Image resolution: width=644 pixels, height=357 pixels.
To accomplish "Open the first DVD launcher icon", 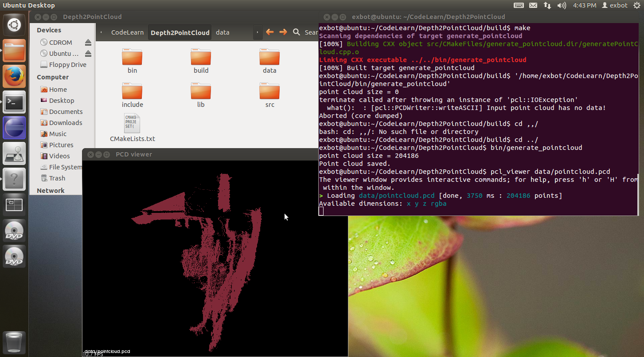I will pos(15,231).
